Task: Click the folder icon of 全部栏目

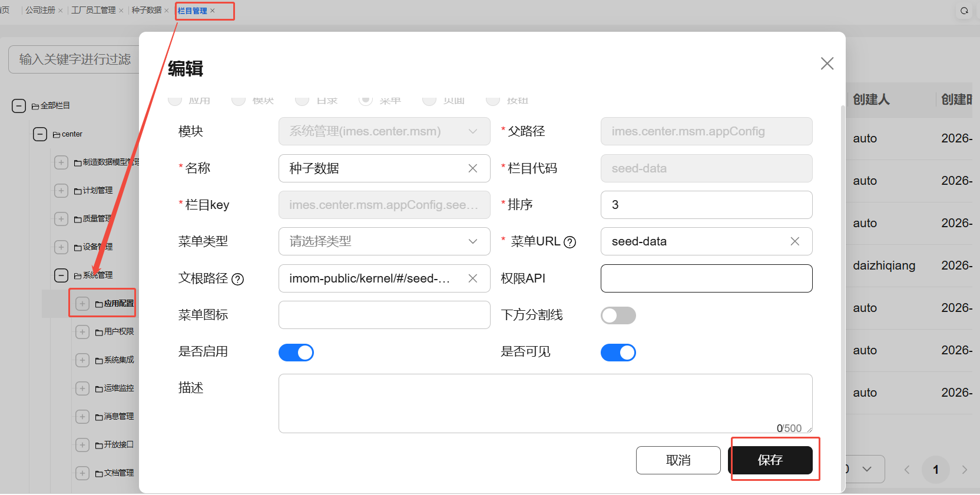Action: (x=35, y=107)
